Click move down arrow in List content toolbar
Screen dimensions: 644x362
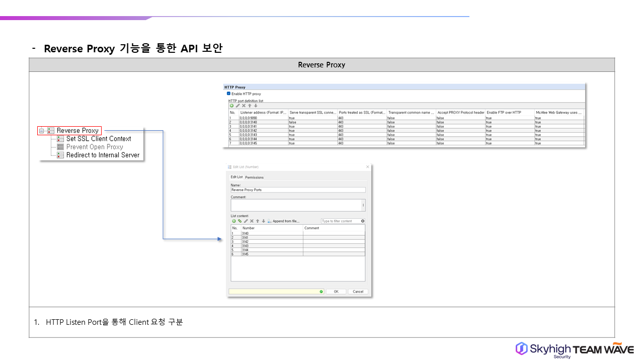coord(264,221)
